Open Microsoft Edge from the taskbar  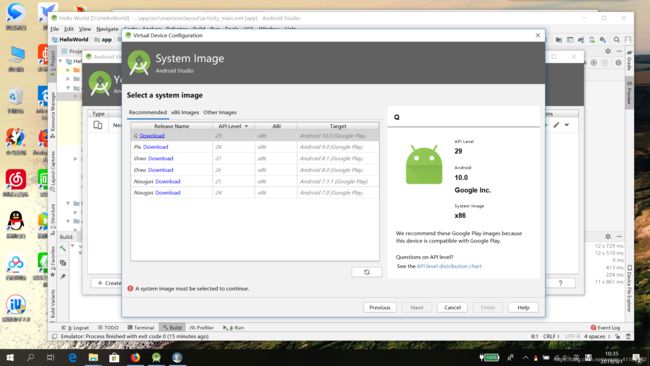pyautogui.click(x=73, y=357)
